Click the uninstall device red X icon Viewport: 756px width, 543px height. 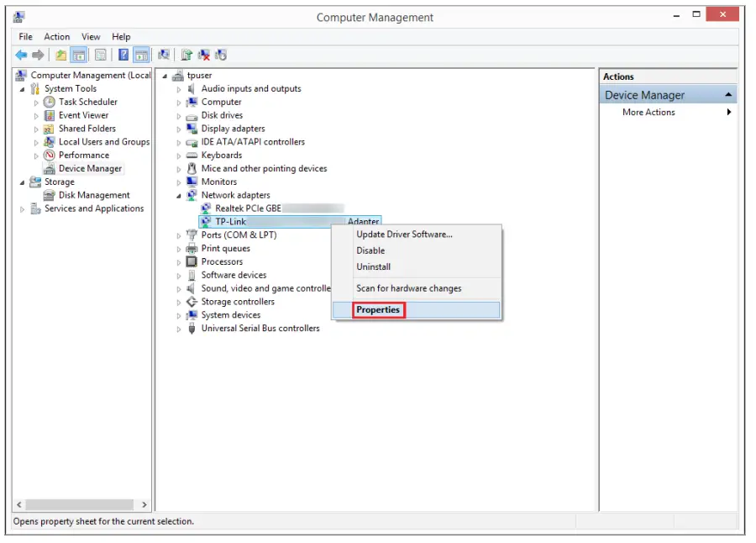[204, 55]
